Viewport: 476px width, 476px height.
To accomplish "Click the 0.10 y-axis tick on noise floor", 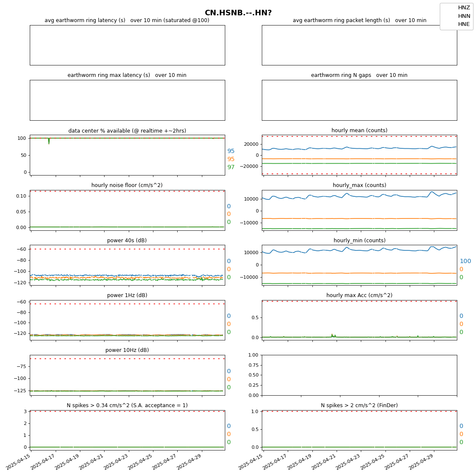I will click(x=21, y=196).
